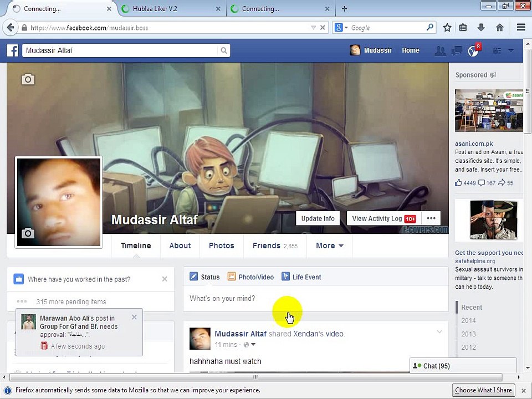Close the Marawan Abo Ali notification popup
The image size is (532, 399).
[134, 317]
